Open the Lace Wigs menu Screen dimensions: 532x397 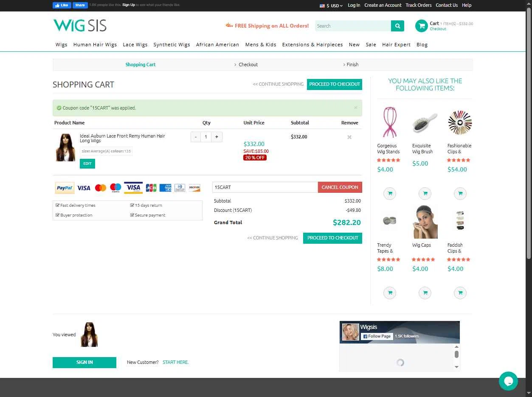click(135, 45)
